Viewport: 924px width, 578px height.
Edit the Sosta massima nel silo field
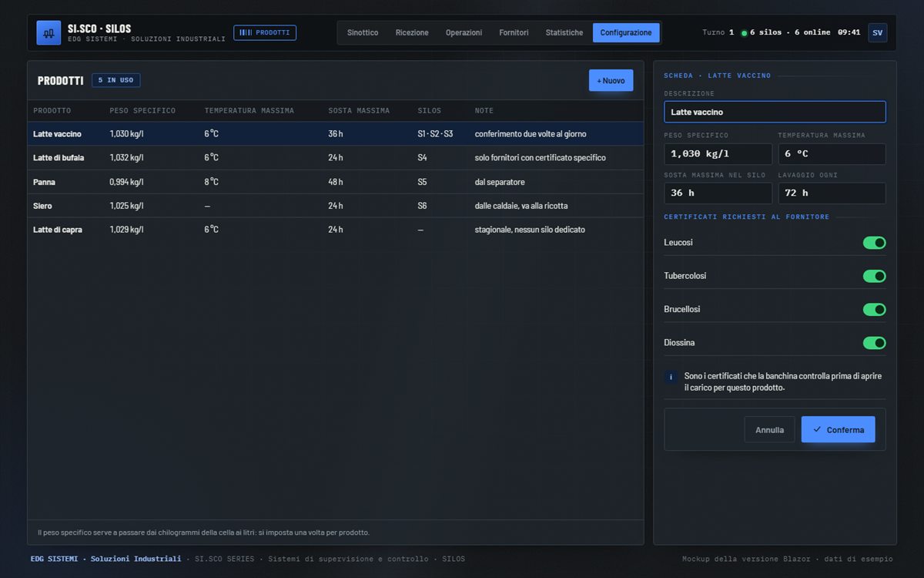[718, 193]
